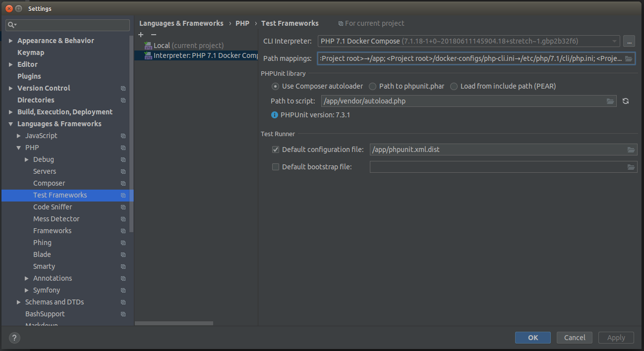Click refresh icon next to Path to script

[x=626, y=101]
